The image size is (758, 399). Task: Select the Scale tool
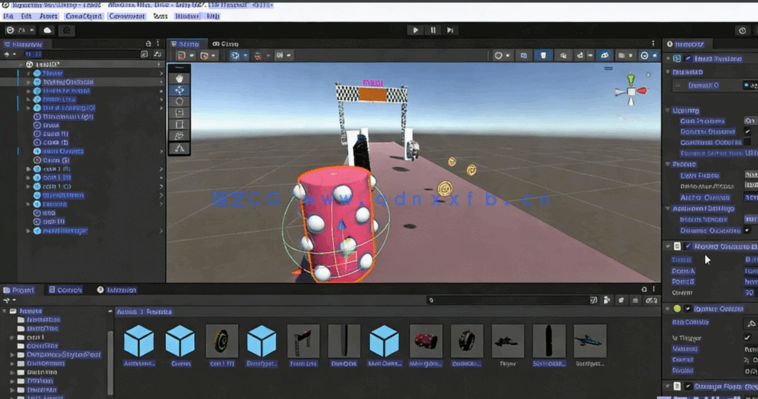(179, 113)
